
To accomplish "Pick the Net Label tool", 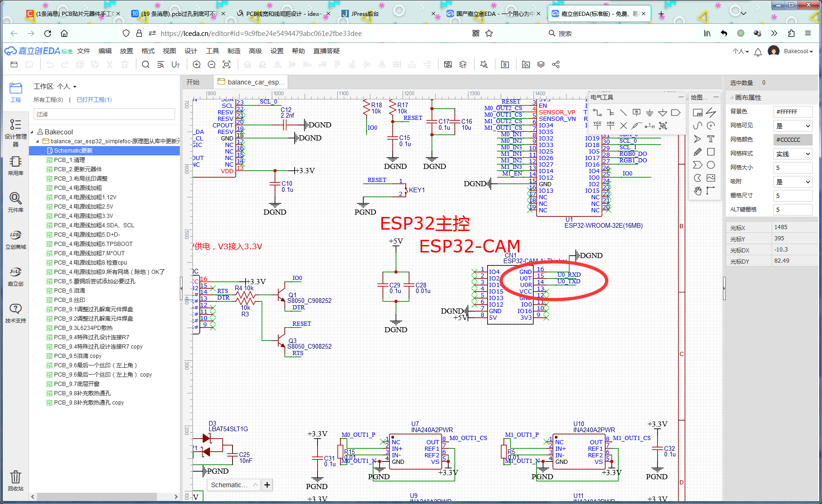I will [x=637, y=112].
